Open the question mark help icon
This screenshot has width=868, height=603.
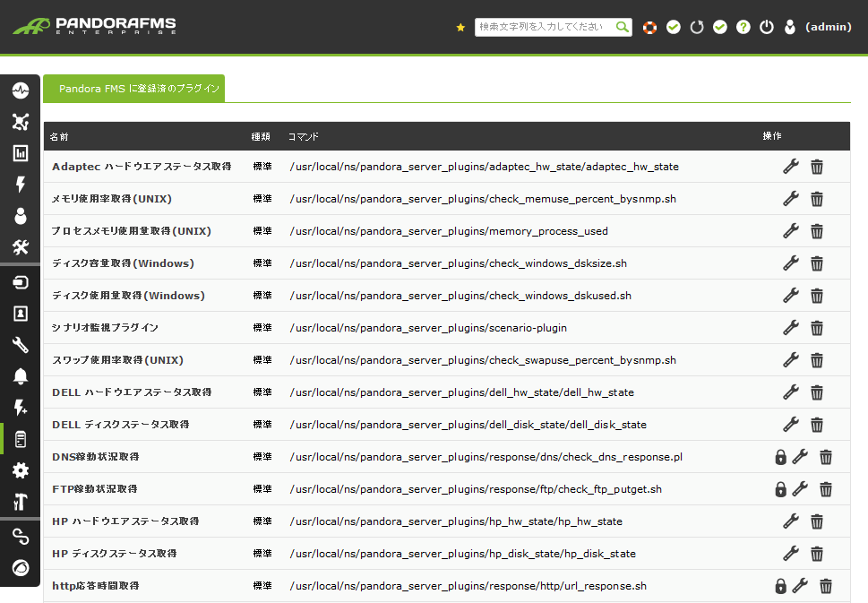coord(743,27)
